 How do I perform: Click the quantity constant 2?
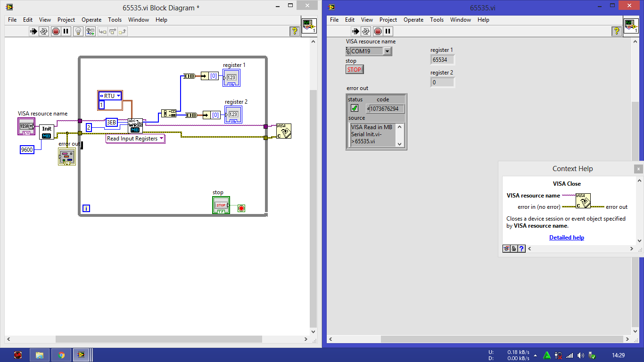(x=89, y=127)
